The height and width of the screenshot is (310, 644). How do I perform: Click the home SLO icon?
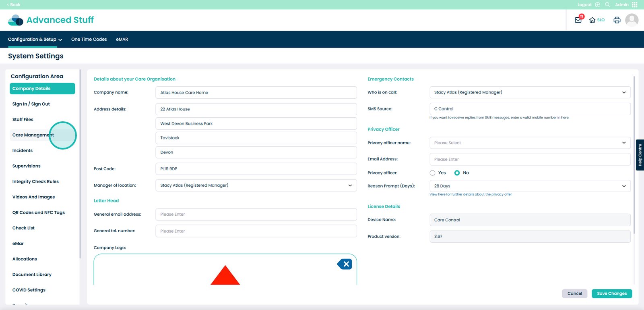tap(592, 20)
